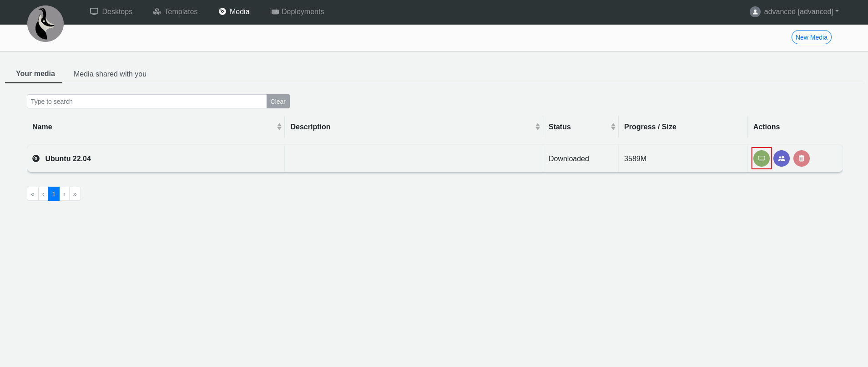Open the Templates section
The image size is (868, 367).
(176, 12)
